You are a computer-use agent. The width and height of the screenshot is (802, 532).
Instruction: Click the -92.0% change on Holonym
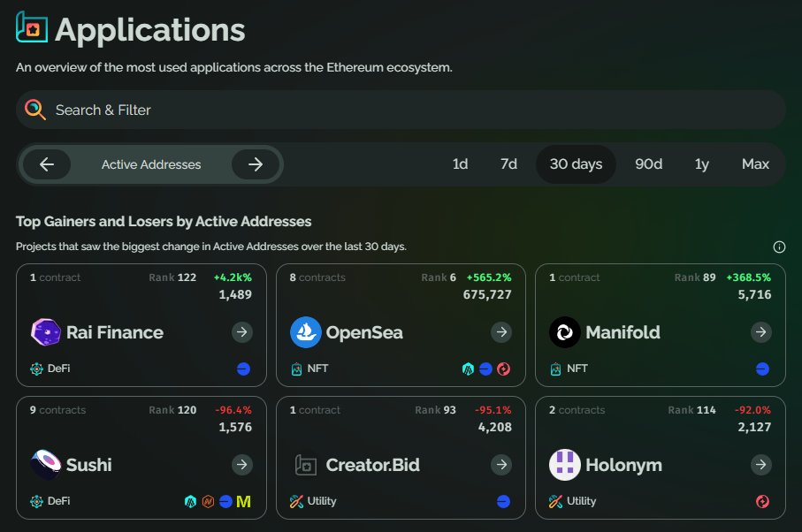[752, 410]
